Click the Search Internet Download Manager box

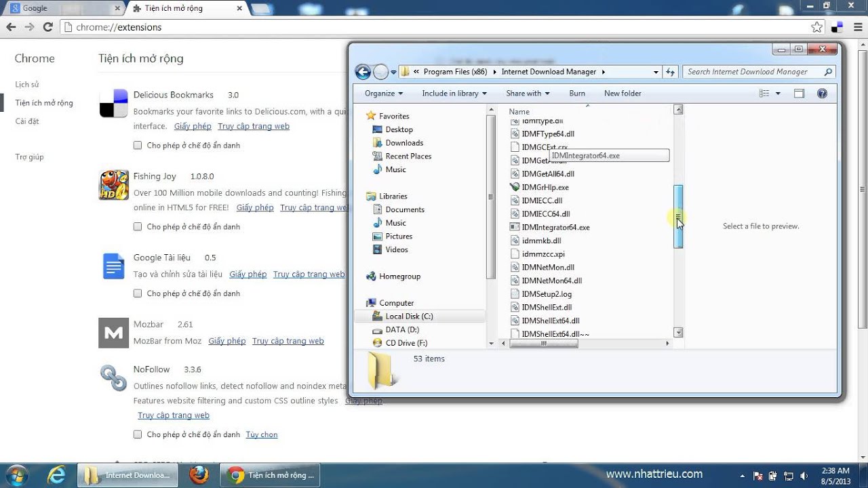pos(759,72)
